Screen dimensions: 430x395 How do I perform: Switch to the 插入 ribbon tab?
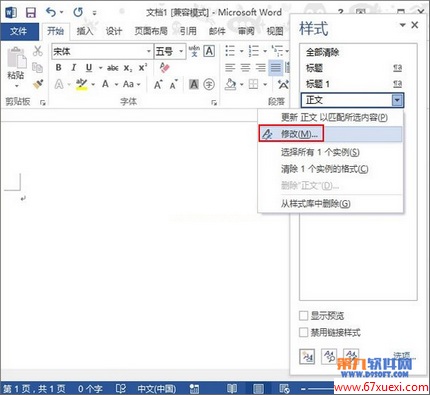[x=85, y=31]
